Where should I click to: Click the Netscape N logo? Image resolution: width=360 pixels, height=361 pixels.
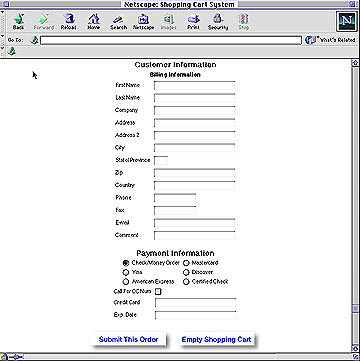[x=346, y=22]
